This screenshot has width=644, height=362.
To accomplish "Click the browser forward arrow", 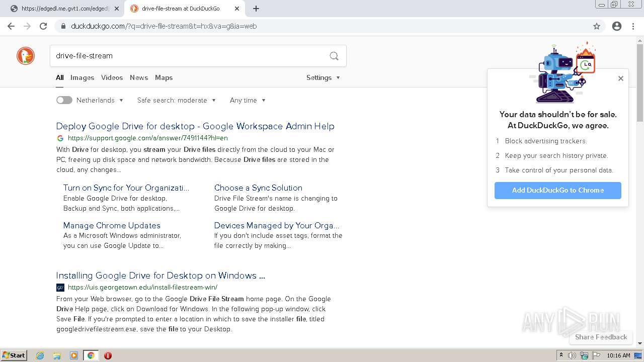I will pos(27,26).
